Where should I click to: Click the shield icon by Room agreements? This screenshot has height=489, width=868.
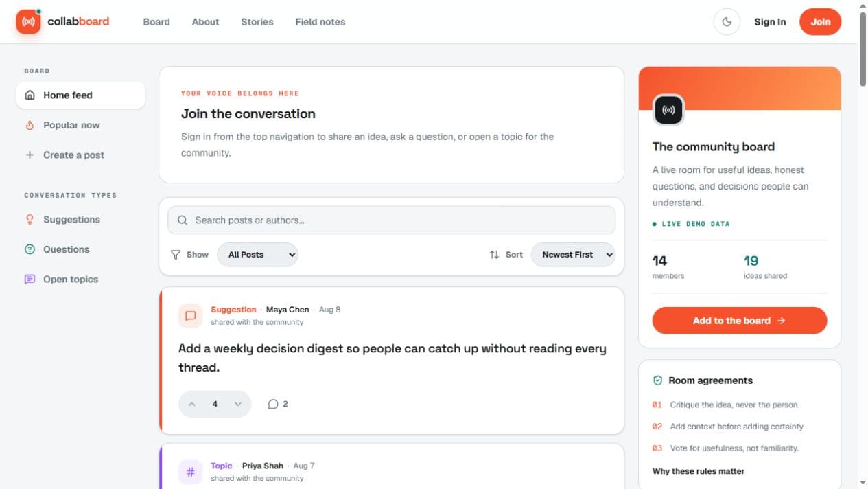pos(657,380)
